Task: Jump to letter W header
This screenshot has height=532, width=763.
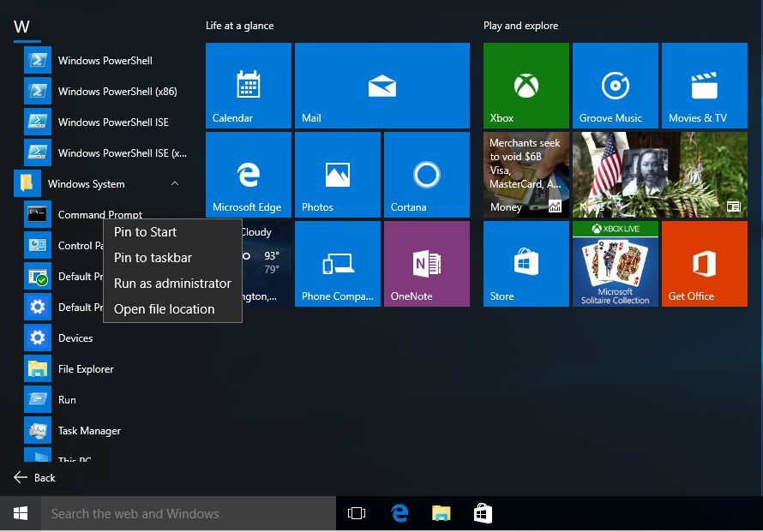Action: point(21,27)
